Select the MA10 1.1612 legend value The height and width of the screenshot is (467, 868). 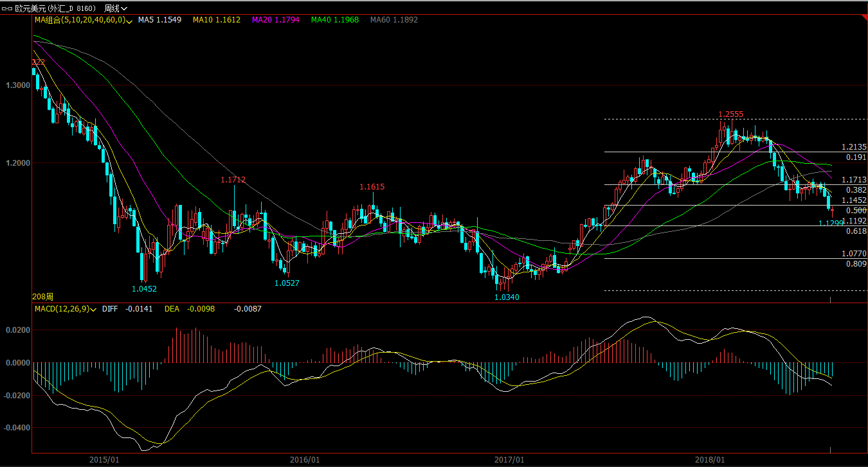click(x=217, y=20)
